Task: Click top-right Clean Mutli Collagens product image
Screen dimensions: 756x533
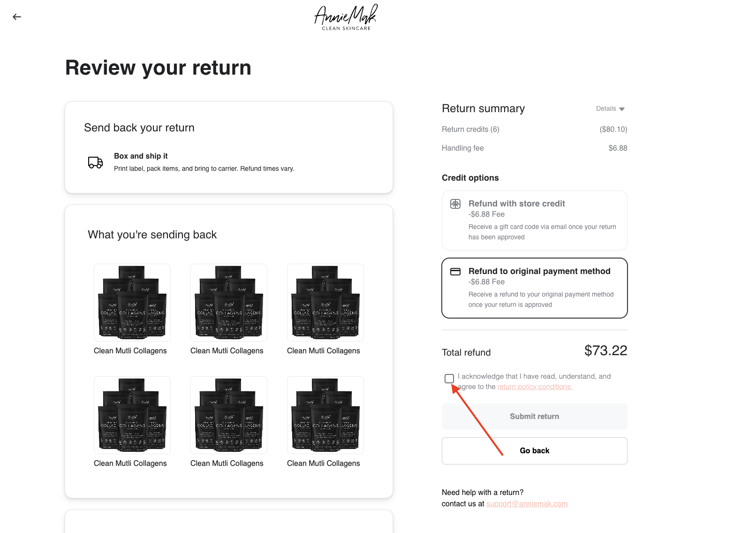Action: pos(325,303)
